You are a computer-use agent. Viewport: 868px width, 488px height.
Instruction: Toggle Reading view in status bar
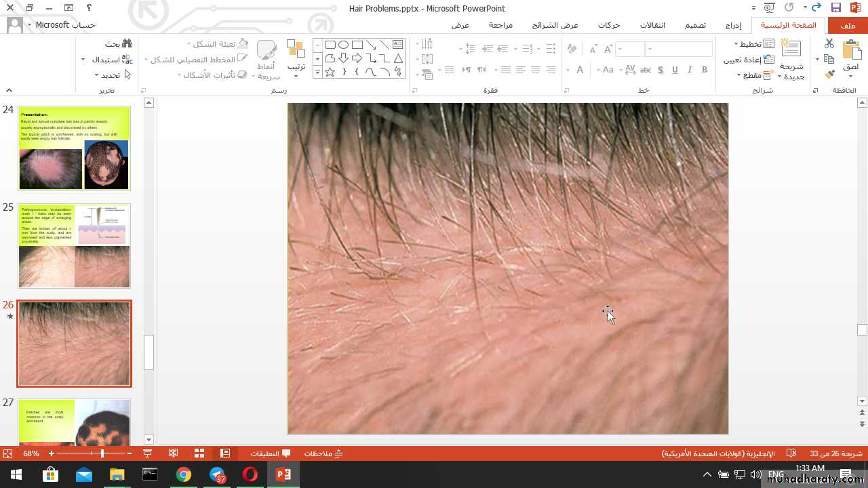(174, 453)
